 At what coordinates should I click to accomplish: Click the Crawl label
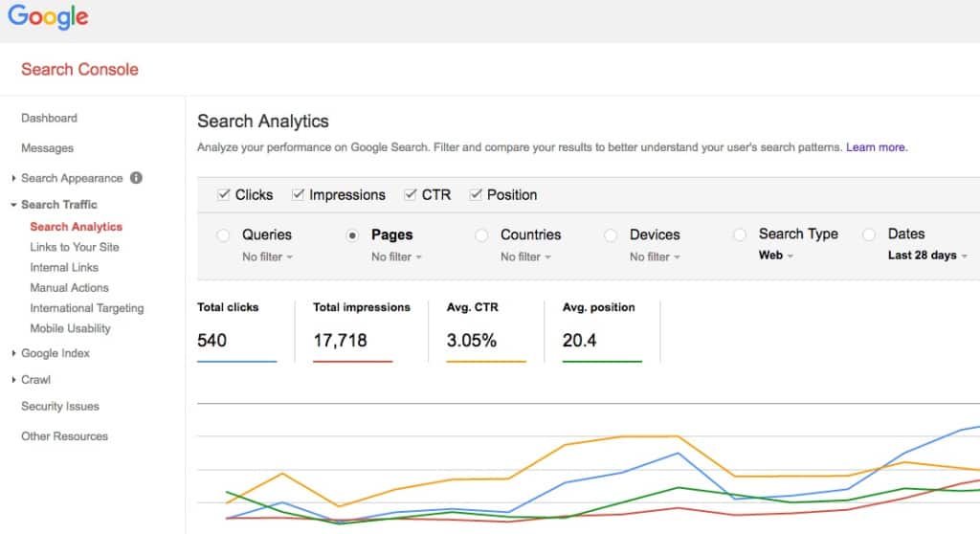click(35, 380)
